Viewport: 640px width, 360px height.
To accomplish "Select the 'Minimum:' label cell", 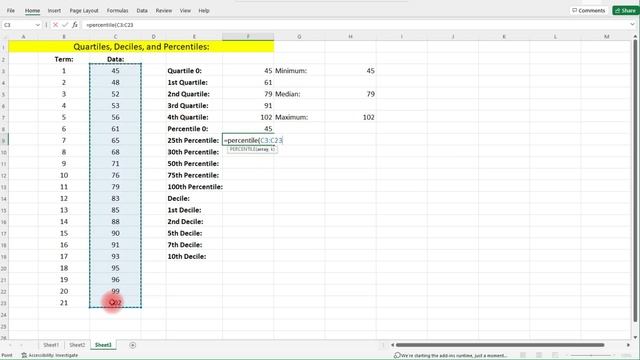I will coord(299,71).
